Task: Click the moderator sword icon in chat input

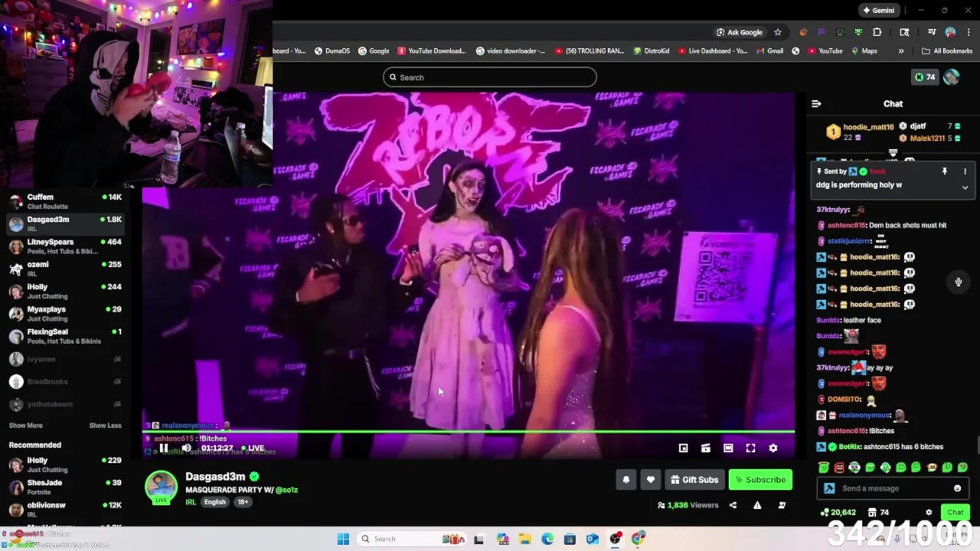Action: pyautogui.click(x=829, y=488)
